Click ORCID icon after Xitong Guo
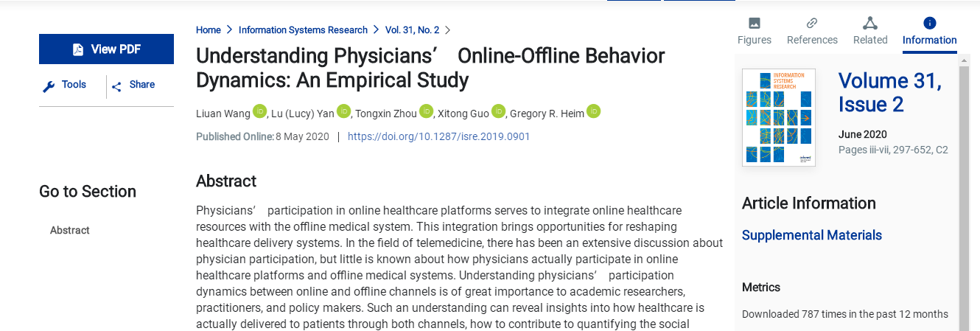 [498, 111]
